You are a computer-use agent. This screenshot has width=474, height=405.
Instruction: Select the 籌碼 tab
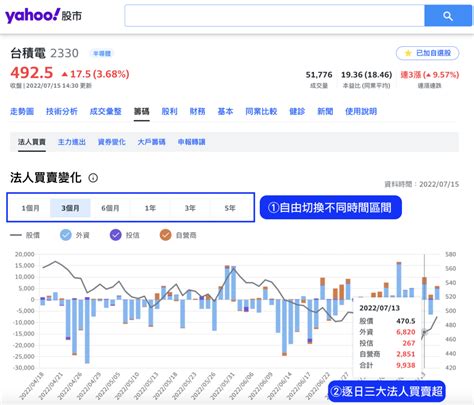point(142,111)
